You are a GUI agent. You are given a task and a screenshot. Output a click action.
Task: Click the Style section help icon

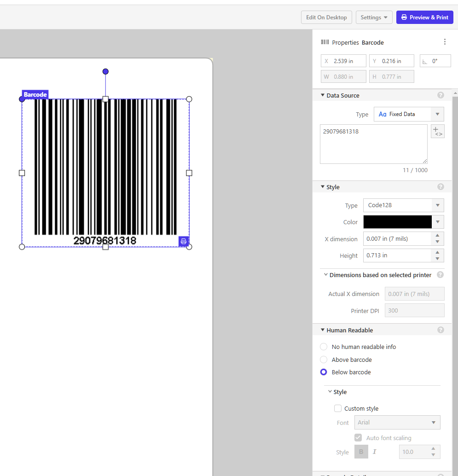(441, 187)
